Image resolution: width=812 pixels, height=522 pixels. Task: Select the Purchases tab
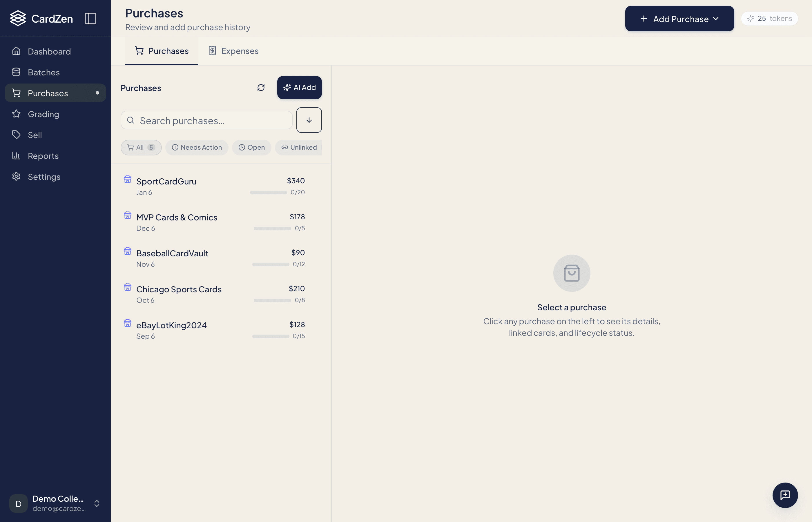(x=162, y=51)
